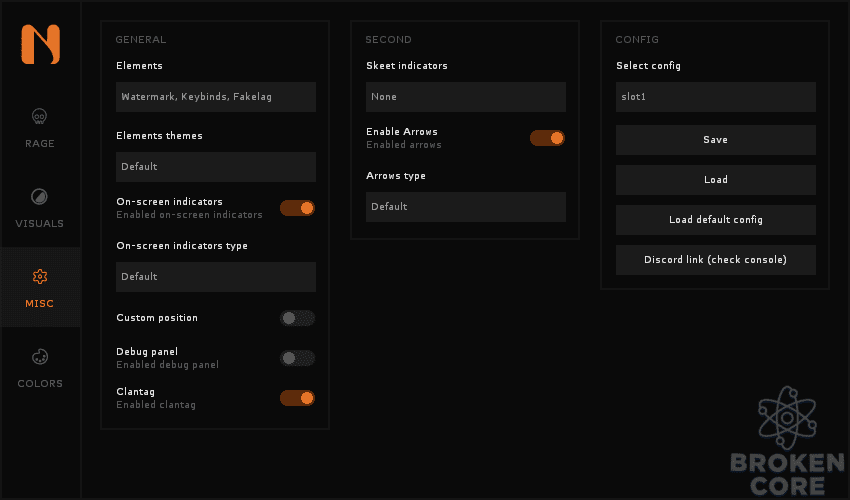Click the On-screen indicators type label

tap(182, 246)
